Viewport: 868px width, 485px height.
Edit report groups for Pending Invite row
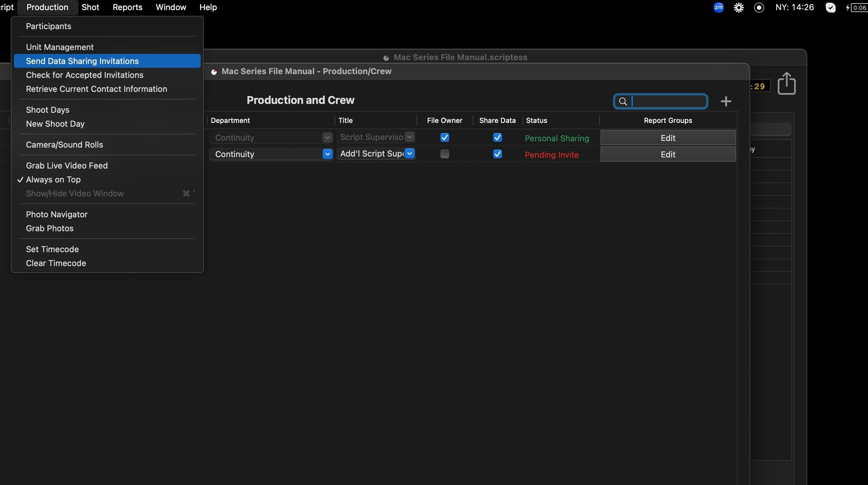pos(668,155)
